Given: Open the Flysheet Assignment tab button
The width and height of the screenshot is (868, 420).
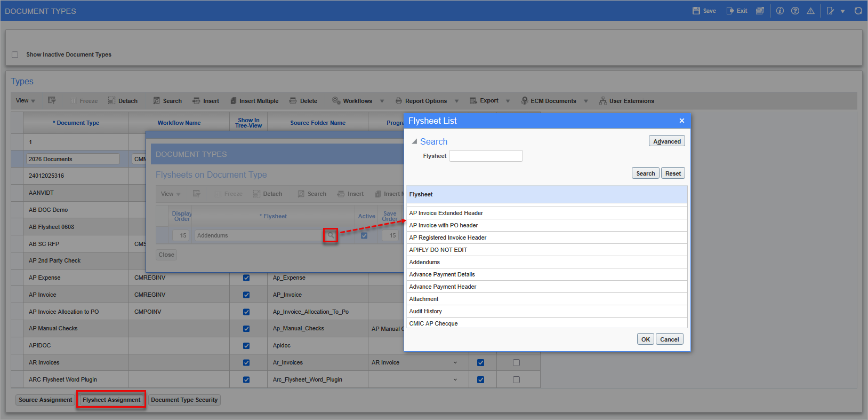Looking at the screenshot, I should click(x=111, y=400).
